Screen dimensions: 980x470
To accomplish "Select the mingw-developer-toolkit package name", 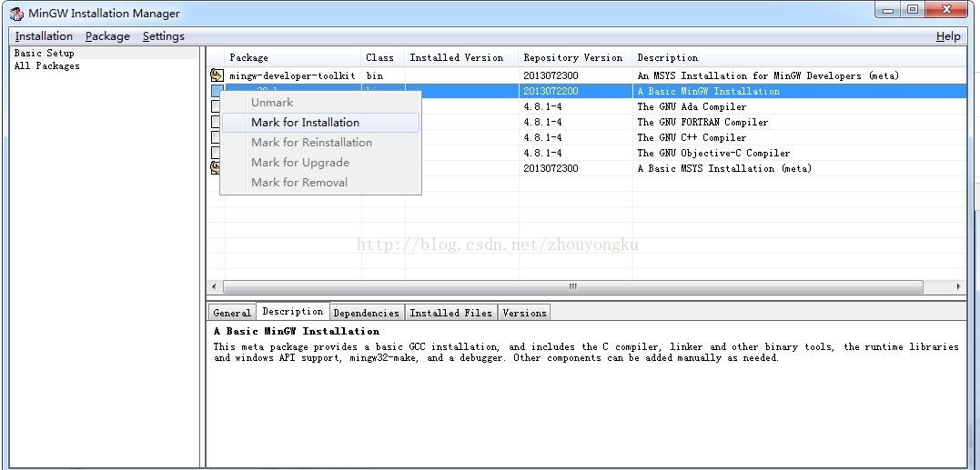I will [292, 75].
